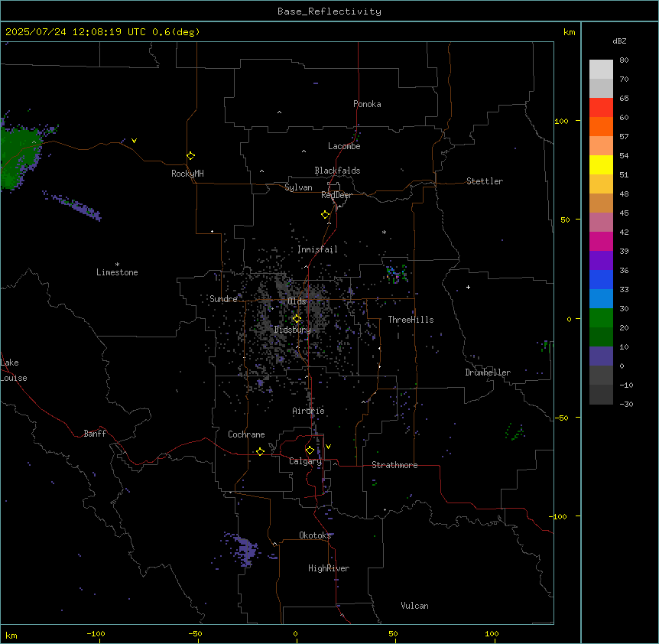Click the Lake Louise label
Screen dimensions: 659x644
(x=12, y=370)
